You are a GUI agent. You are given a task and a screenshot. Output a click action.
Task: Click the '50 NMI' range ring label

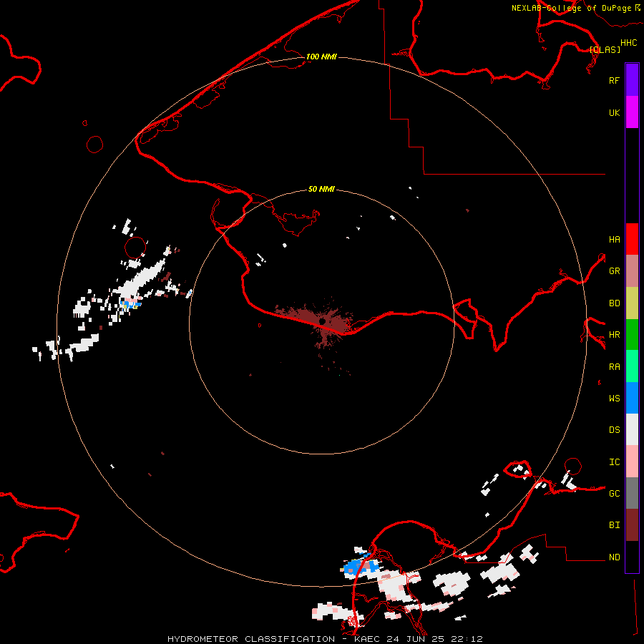pyautogui.click(x=321, y=189)
